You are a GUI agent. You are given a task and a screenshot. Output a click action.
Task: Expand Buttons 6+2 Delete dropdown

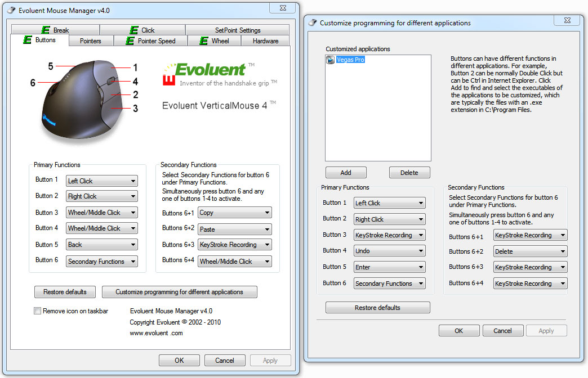click(x=530, y=251)
